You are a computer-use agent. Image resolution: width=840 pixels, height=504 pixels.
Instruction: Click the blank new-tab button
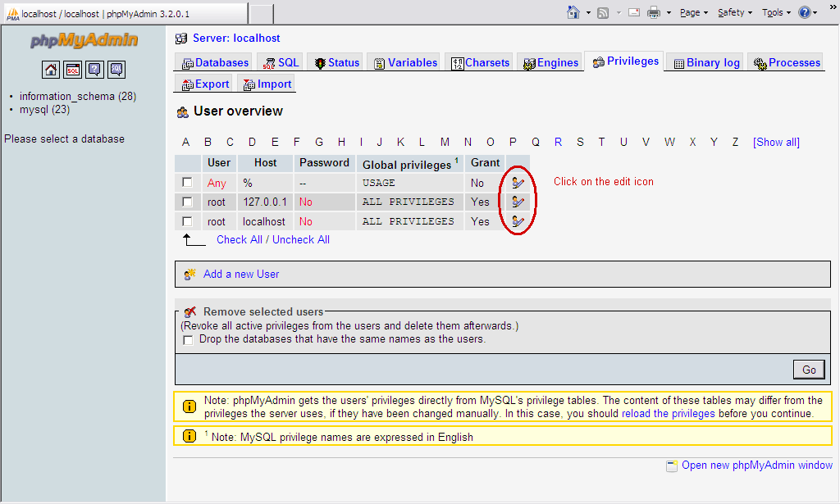click(262, 13)
